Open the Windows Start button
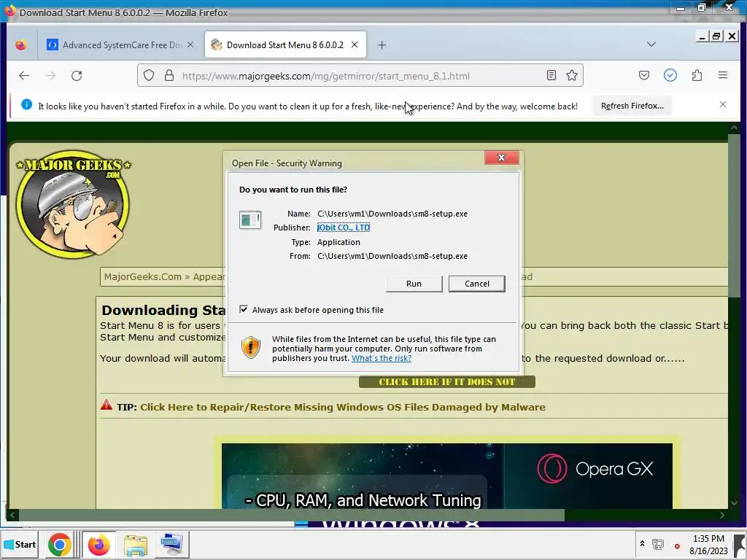The width and height of the screenshot is (747, 560). coord(20,544)
